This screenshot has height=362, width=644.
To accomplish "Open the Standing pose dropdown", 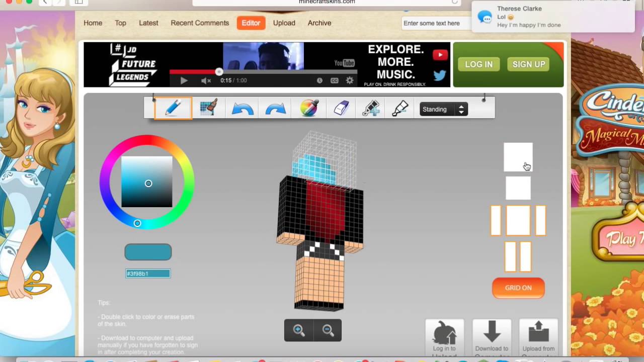I will [x=444, y=109].
